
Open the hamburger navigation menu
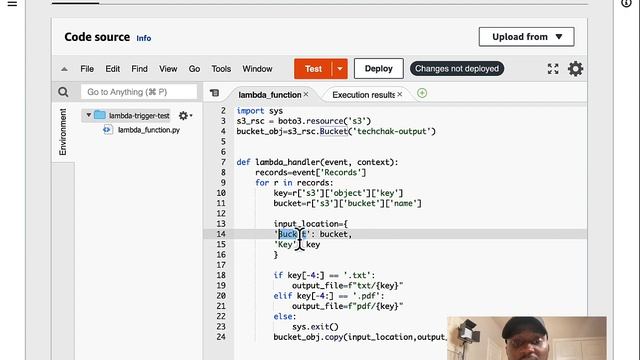pos(12,4)
